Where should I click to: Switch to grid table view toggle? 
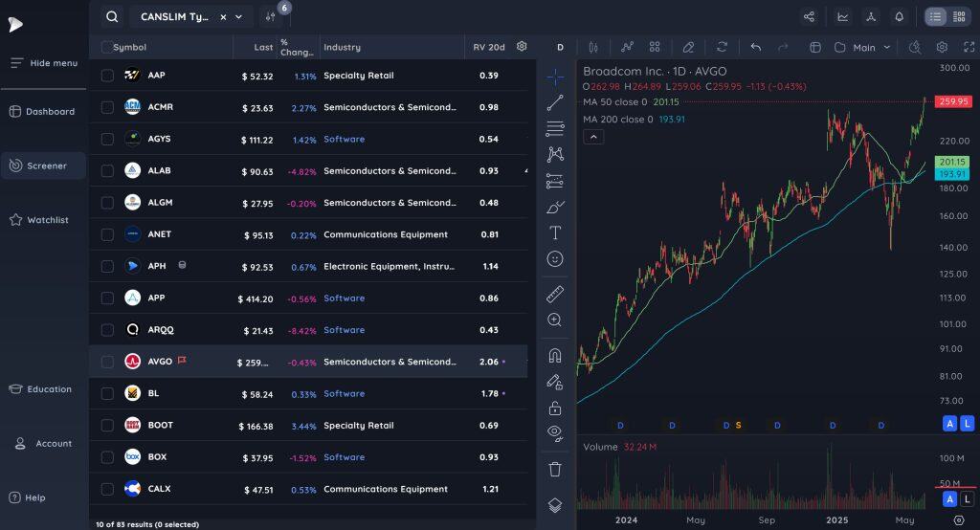coord(959,17)
